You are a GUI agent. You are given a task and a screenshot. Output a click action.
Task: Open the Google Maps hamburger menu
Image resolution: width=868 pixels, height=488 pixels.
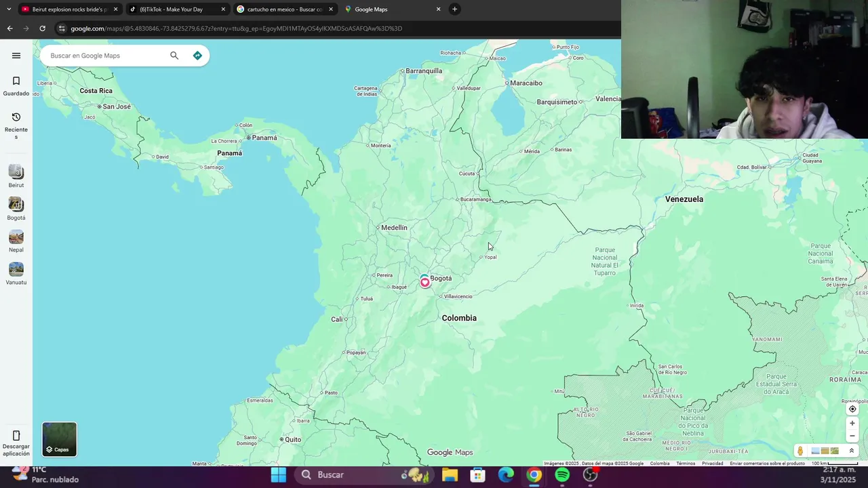(x=16, y=56)
